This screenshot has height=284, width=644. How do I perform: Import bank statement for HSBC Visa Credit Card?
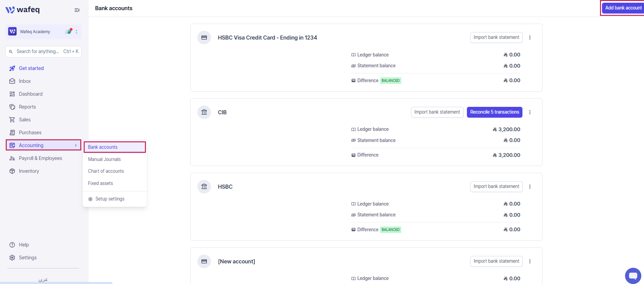click(x=496, y=38)
